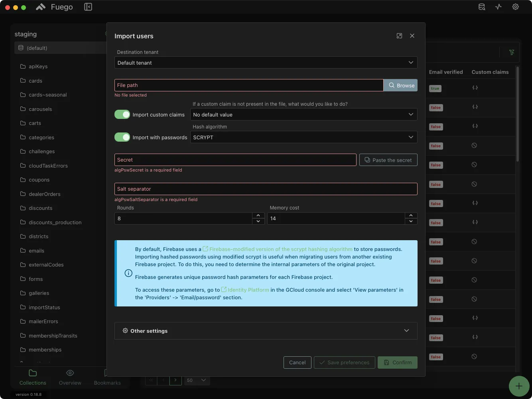Open the database query search icon
The height and width of the screenshot is (399, 532).
481,7
